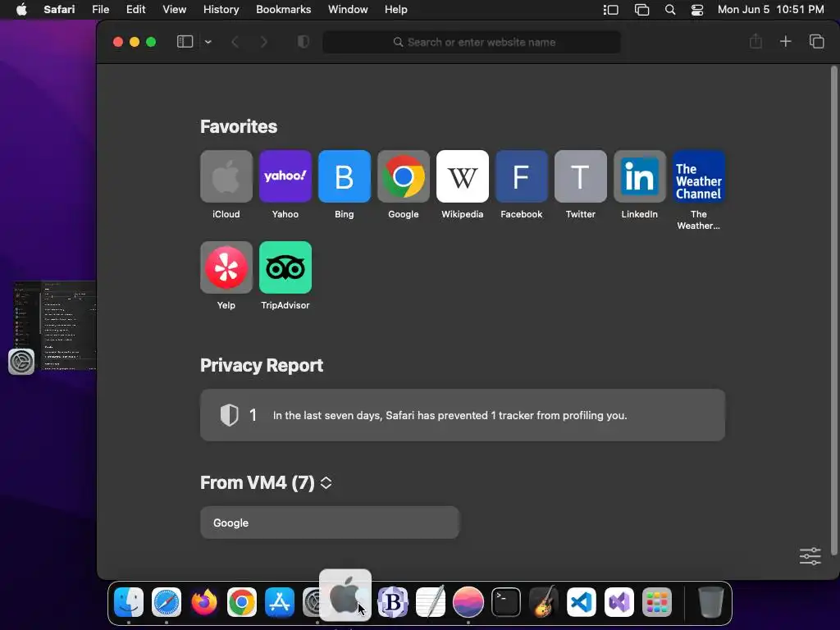Open the Privacy Report summary card

pyautogui.click(x=463, y=415)
